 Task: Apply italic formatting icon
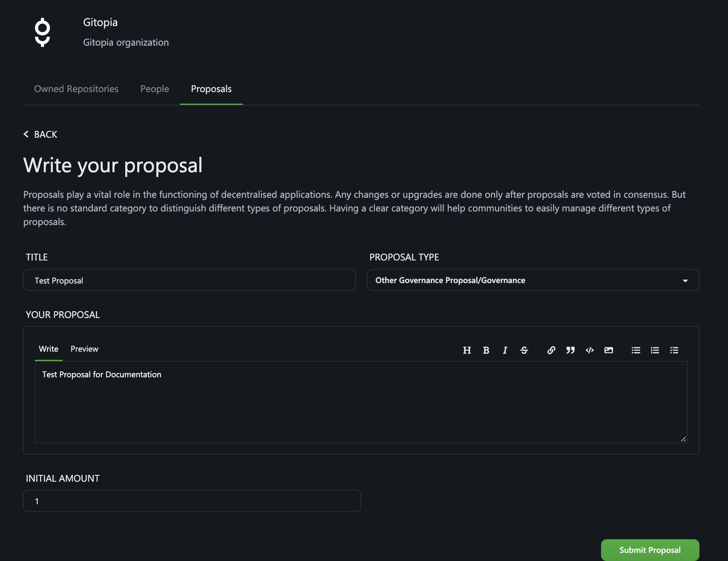[505, 350]
